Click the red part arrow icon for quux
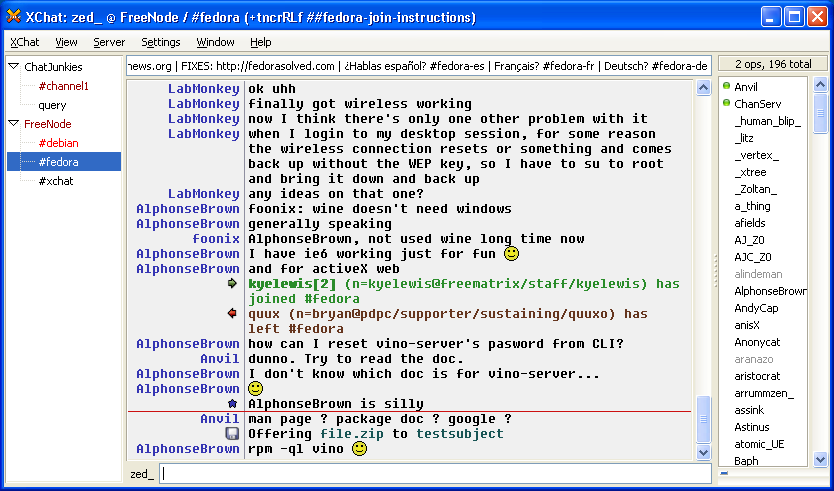This screenshot has height=491, width=834. click(x=232, y=313)
